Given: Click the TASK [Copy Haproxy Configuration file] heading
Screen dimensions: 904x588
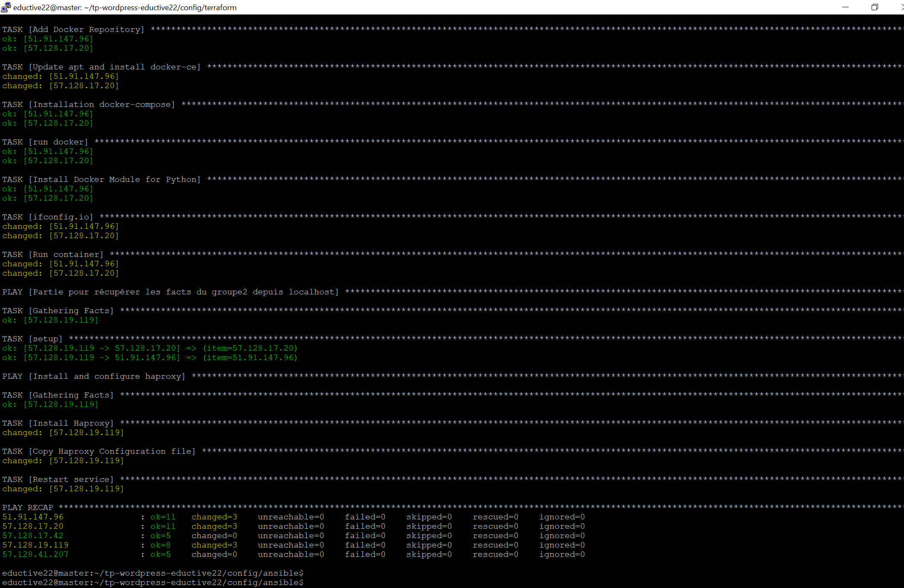Looking at the screenshot, I should point(98,451).
